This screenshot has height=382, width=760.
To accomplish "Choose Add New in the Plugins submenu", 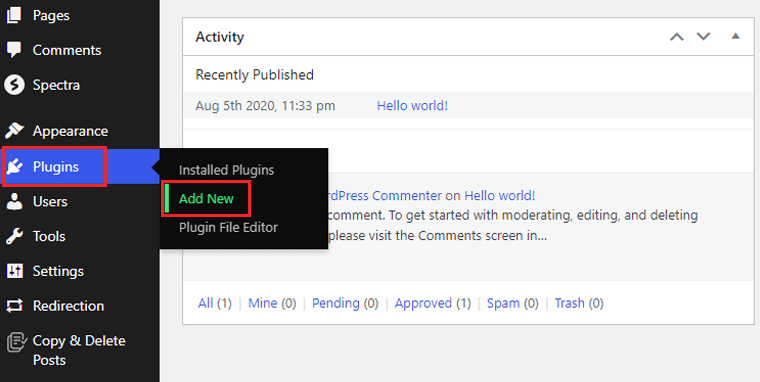I will click(206, 199).
